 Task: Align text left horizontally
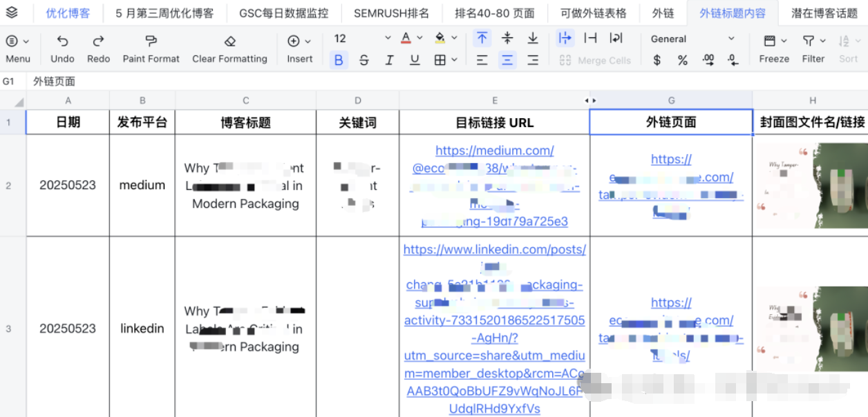tap(482, 61)
